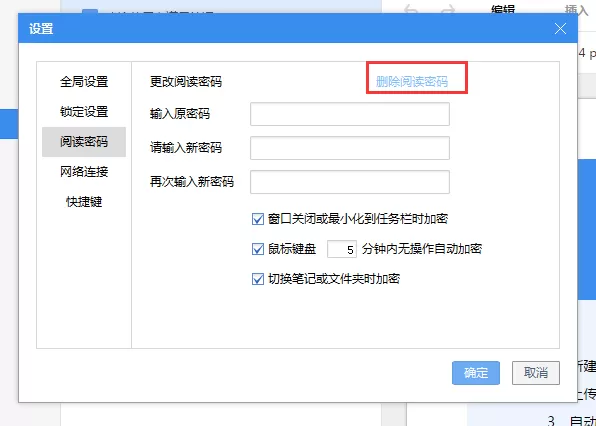Screen dimensions: 596x426
Task: Toggle 窗口关闭或最小化到任务栏时加密 checkbox
Action: (258, 219)
